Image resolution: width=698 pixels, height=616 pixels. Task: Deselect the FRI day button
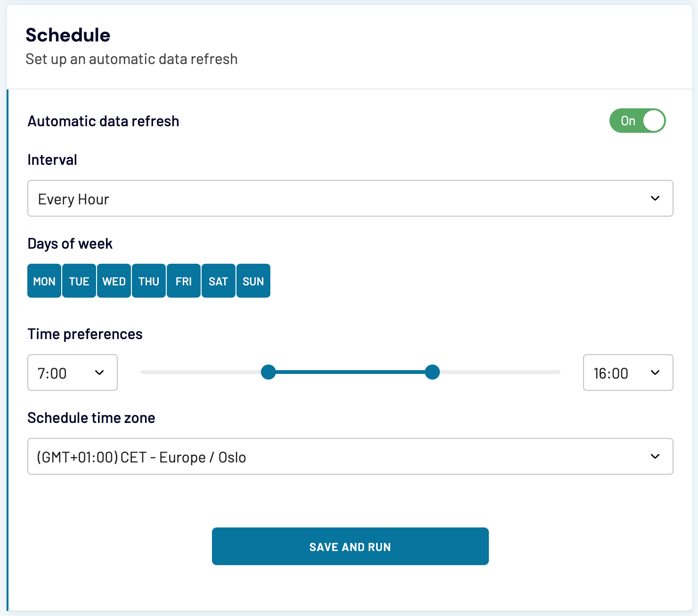pos(183,281)
